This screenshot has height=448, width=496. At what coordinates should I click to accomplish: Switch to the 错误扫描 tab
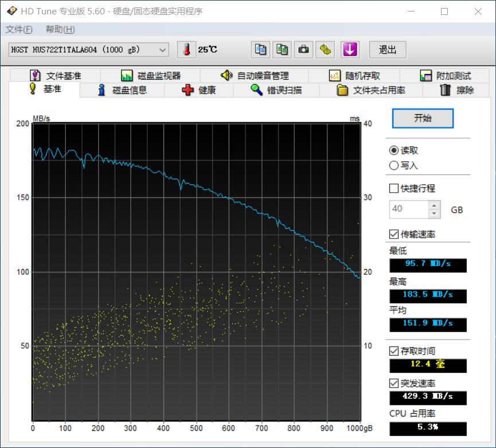(276, 90)
